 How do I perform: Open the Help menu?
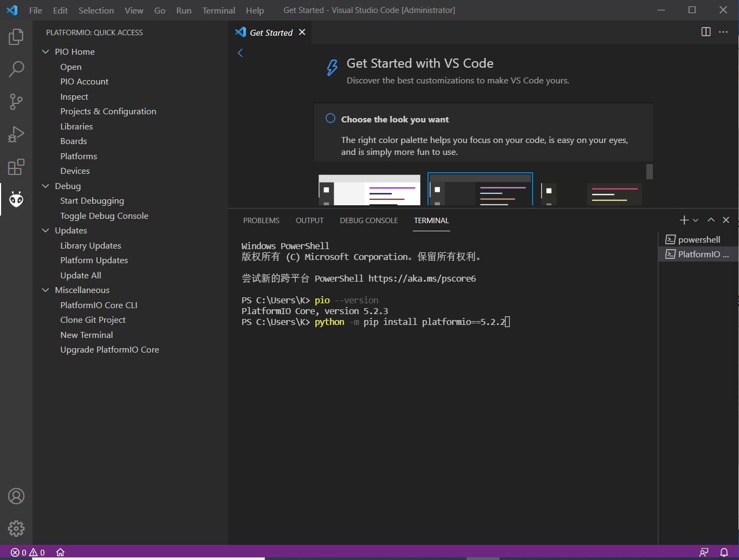click(x=255, y=10)
